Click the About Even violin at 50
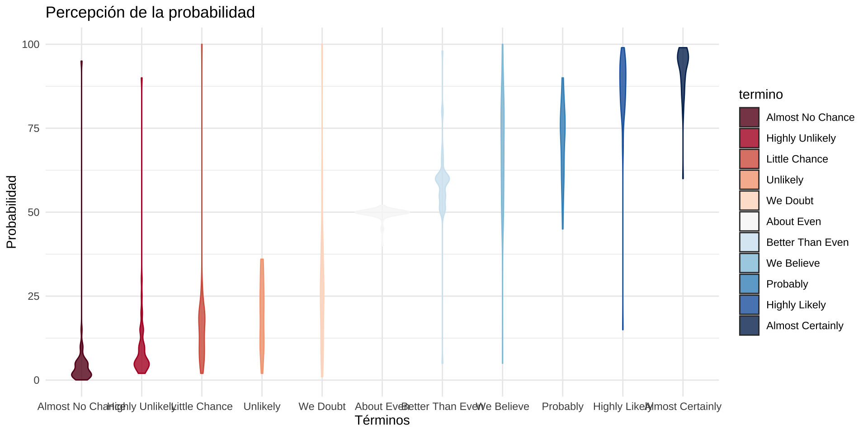 pos(382,212)
